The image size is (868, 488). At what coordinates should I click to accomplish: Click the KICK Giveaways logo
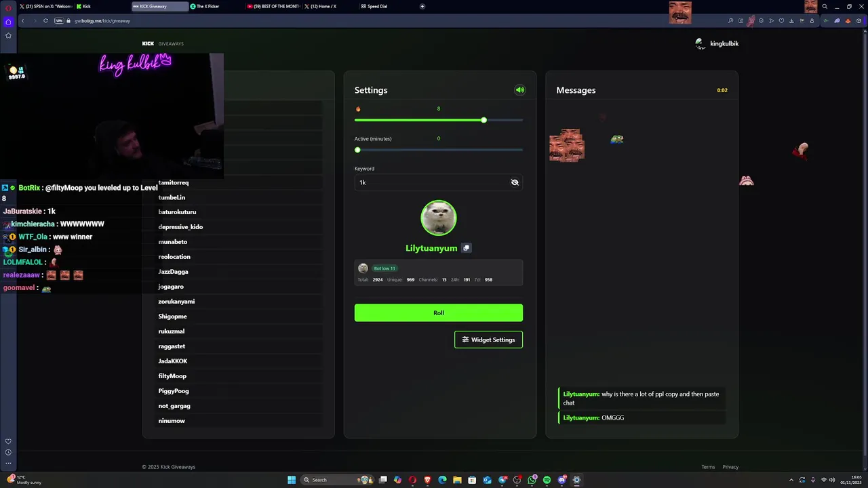tap(163, 43)
